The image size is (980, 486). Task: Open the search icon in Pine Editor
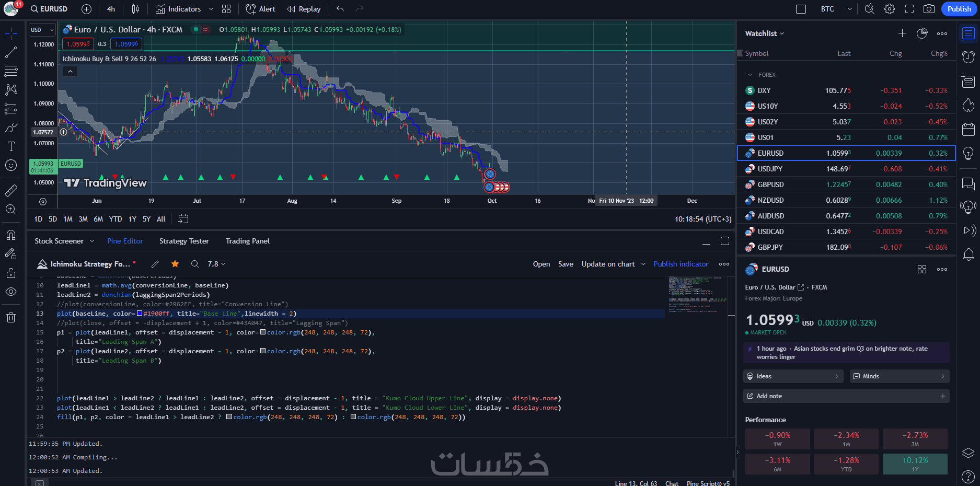pos(195,264)
